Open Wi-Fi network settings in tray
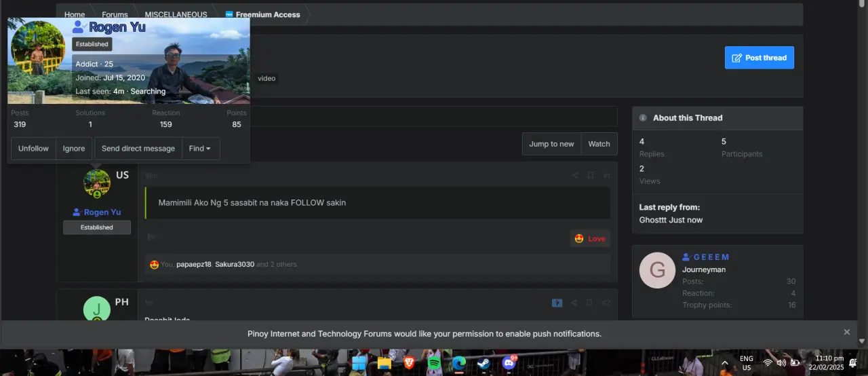Screen dimensions: 868x376 [x=768, y=363]
